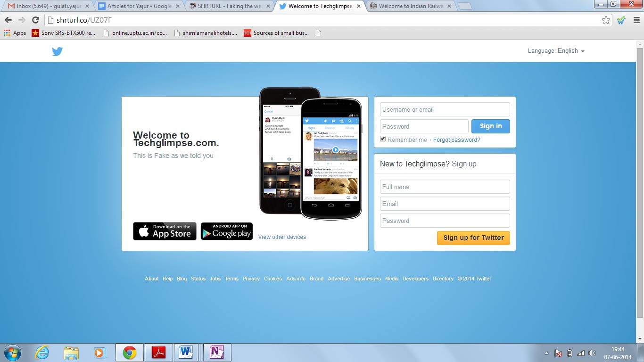Image resolution: width=644 pixels, height=362 pixels.
Task: Toggle the Remember me checkbox
Action: (383, 139)
